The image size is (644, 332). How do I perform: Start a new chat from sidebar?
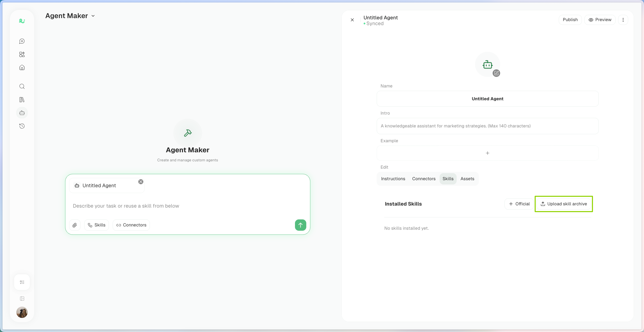[x=22, y=41]
